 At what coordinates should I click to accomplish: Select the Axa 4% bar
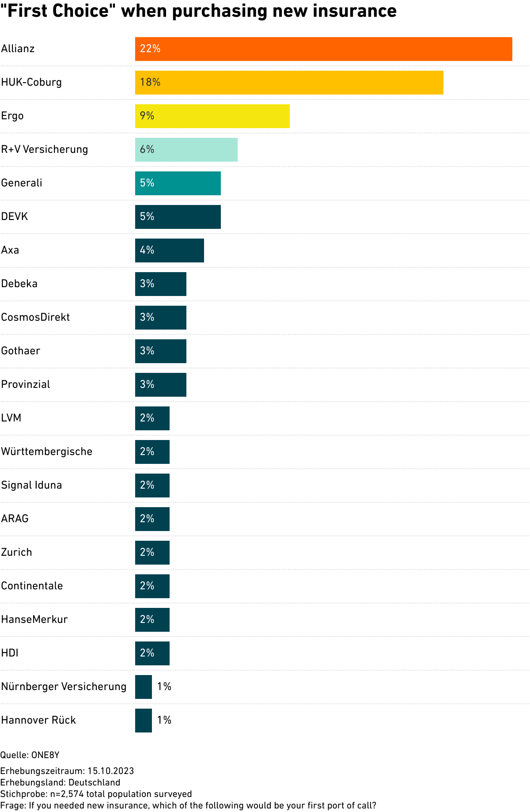pyautogui.click(x=169, y=250)
